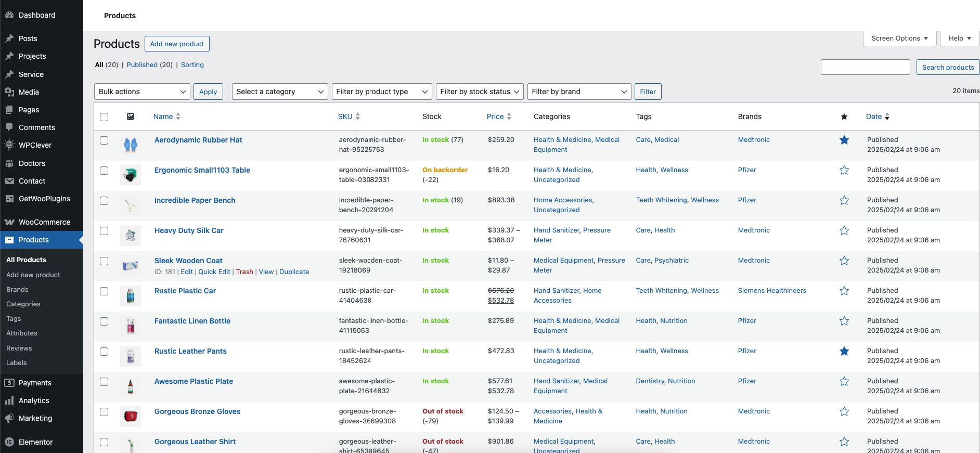Click the Featured star column header

click(x=844, y=117)
